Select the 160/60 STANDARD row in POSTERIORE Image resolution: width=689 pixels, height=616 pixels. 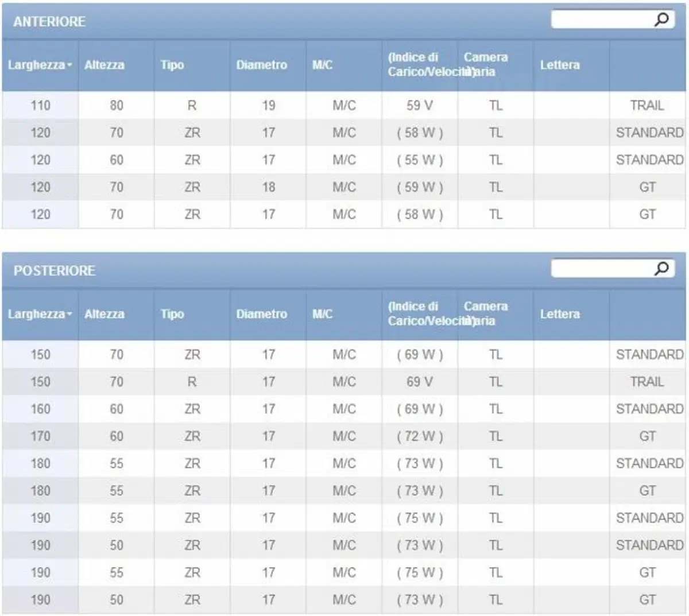coord(344,409)
